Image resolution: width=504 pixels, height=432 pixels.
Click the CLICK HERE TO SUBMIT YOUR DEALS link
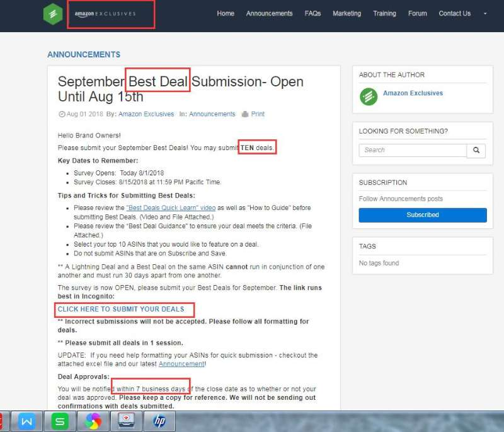pyautogui.click(x=121, y=310)
